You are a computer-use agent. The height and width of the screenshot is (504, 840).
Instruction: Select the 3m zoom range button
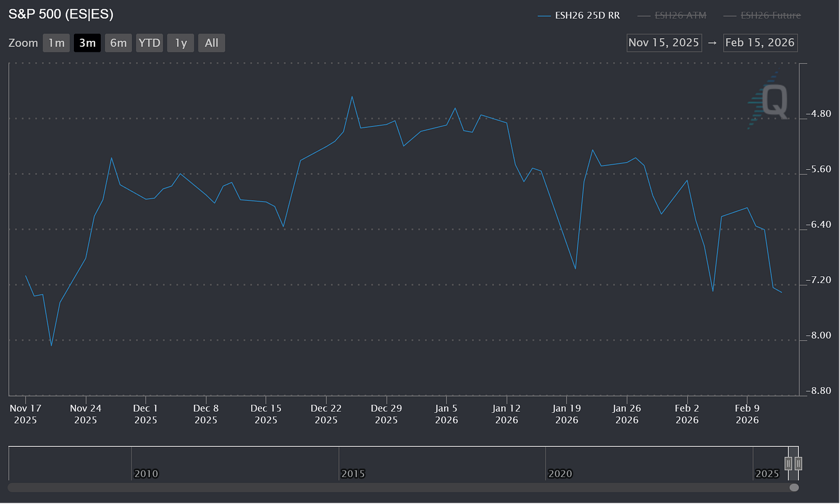coord(87,43)
